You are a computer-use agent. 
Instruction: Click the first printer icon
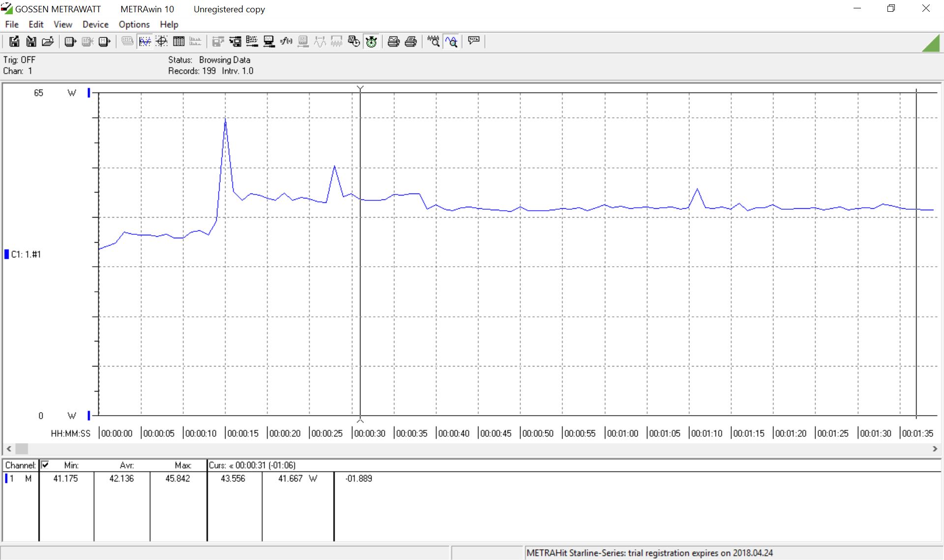click(x=393, y=42)
